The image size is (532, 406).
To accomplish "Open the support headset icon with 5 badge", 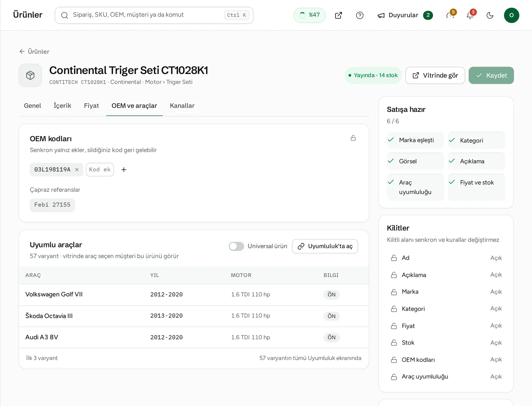I will (450, 15).
